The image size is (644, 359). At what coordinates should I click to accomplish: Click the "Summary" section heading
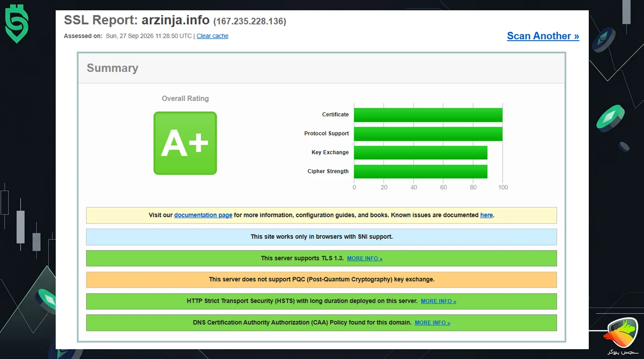pos(112,68)
